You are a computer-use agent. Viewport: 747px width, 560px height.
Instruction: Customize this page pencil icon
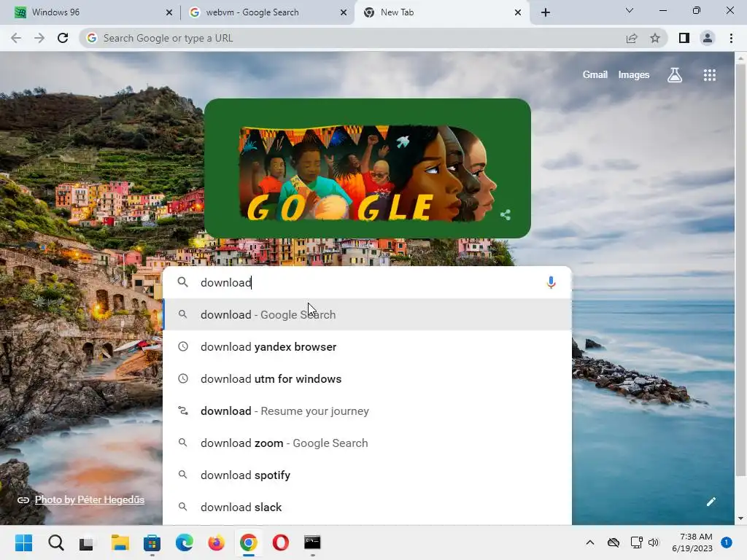[x=711, y=502]
